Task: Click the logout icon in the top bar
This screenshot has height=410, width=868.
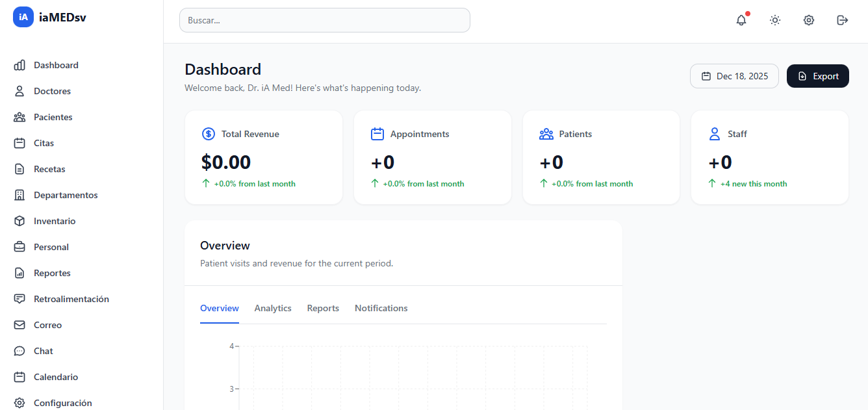Action: (x=842, y=20)
